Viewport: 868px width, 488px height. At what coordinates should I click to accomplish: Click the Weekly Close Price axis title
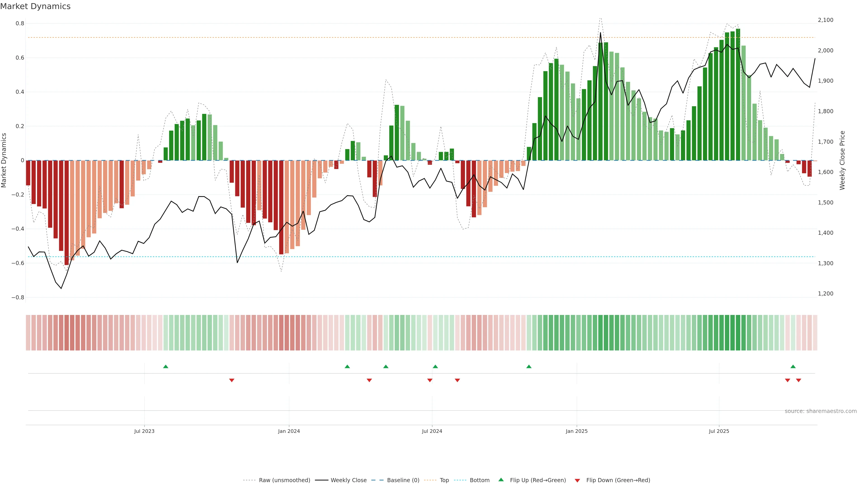click(842, 160)
